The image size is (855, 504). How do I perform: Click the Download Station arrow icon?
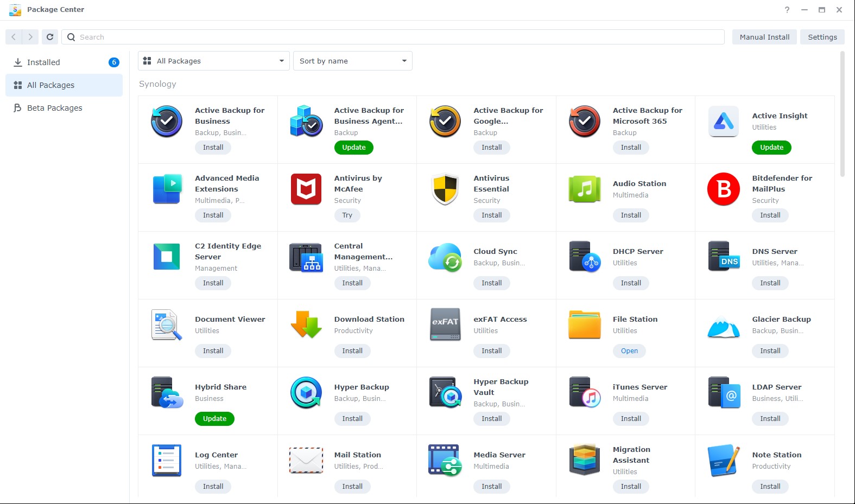coord(306,324)
